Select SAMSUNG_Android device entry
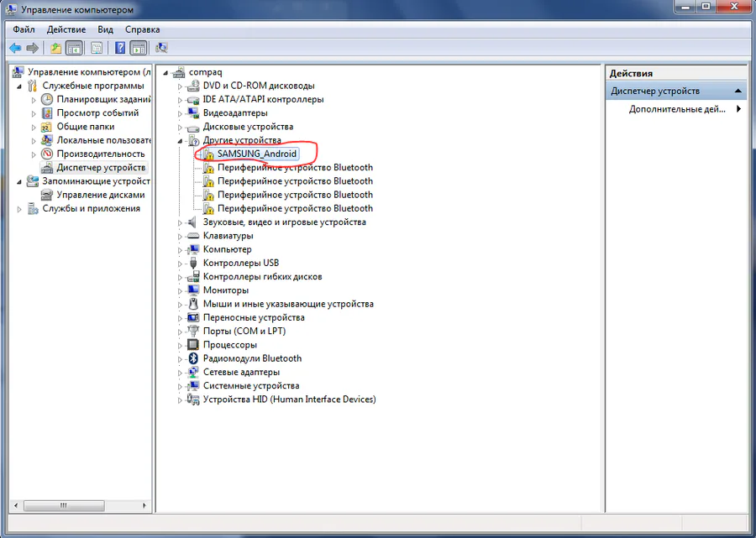The image size is (756, 538). pos(257,154)
